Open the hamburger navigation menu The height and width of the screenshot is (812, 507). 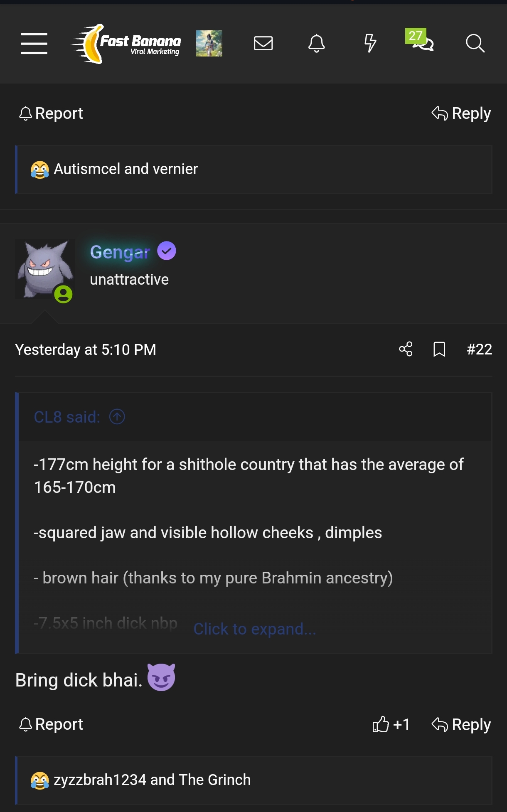click(x=34, y=44)
